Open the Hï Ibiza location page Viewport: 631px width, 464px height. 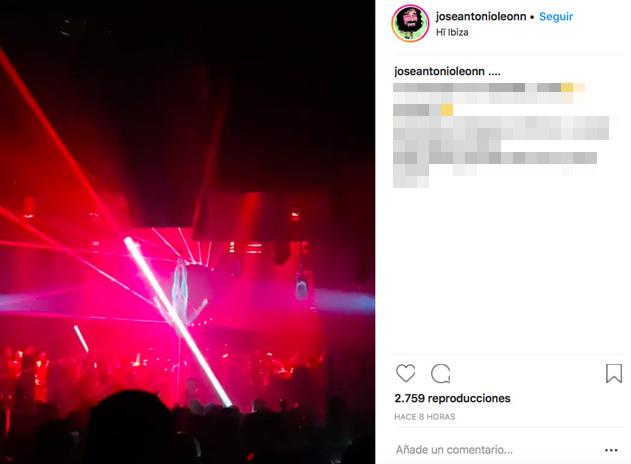(452, 32)
